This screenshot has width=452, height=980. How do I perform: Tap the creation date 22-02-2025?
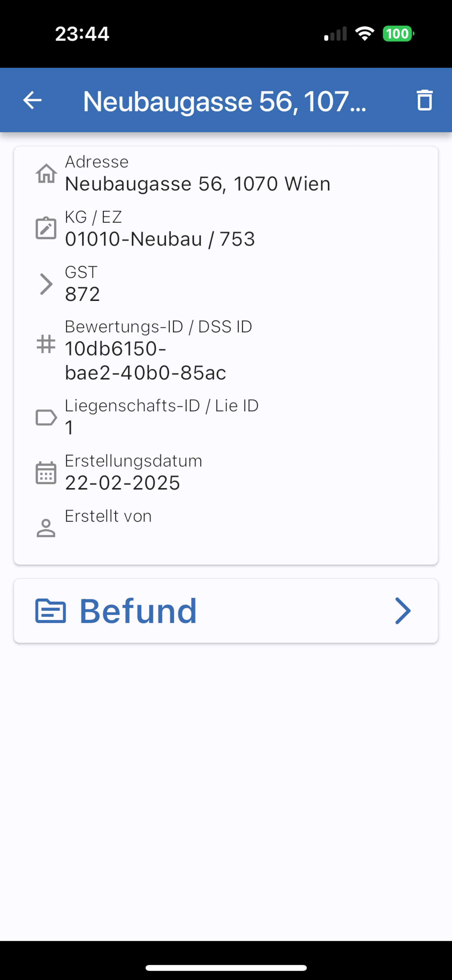coord(122,483)
